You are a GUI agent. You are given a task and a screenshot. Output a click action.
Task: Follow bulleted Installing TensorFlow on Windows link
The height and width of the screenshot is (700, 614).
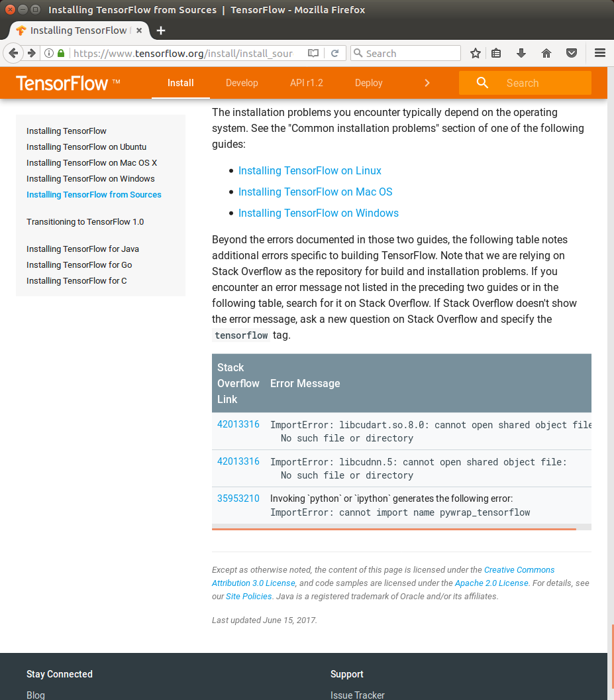click(318, 213)
